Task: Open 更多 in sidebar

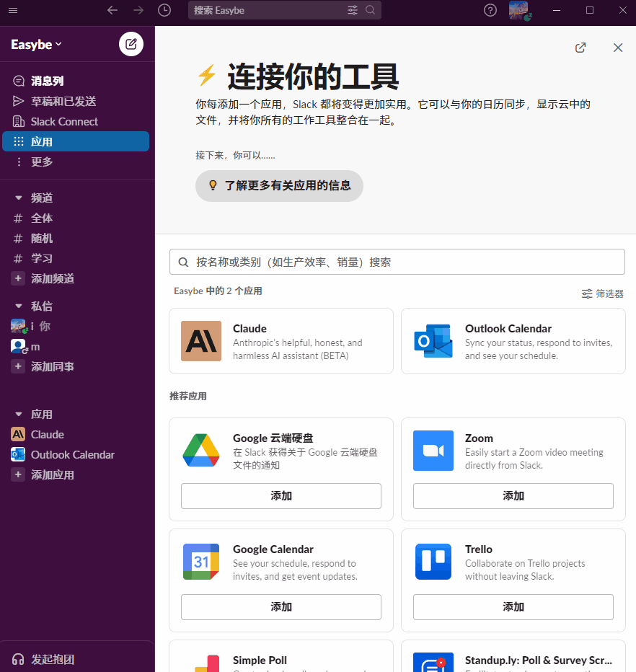Action: click(x=76, y=162)
